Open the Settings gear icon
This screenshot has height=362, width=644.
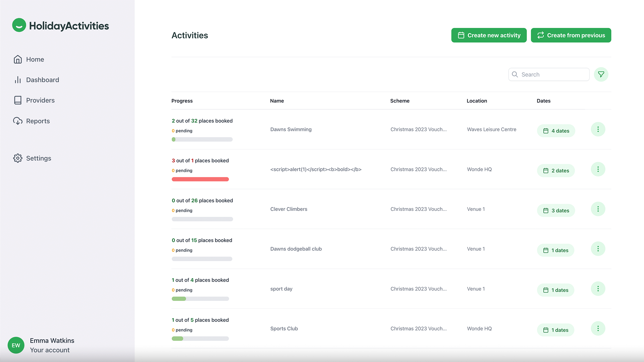(x=18, y=158)
